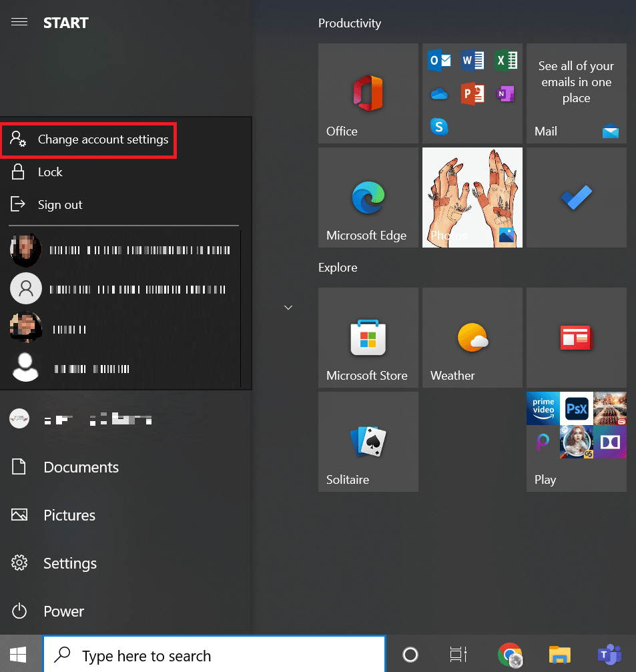Open Dolby icon in Play folder

610,441
